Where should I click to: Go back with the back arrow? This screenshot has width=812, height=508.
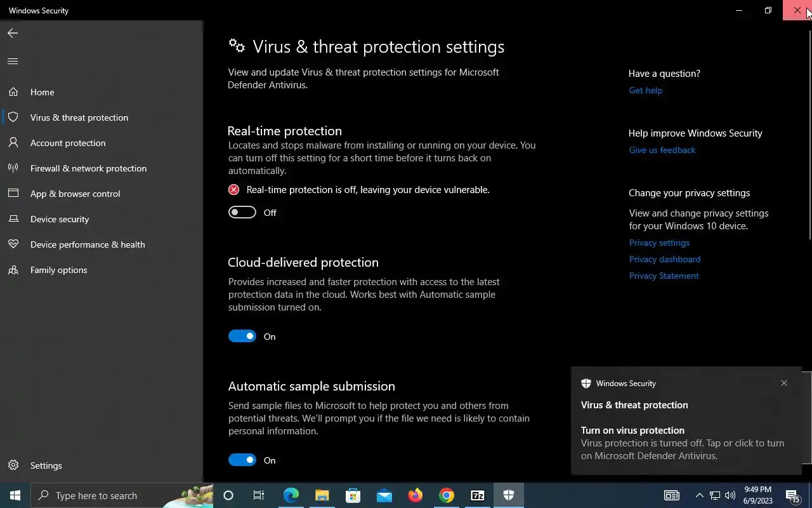coord(13,33)
